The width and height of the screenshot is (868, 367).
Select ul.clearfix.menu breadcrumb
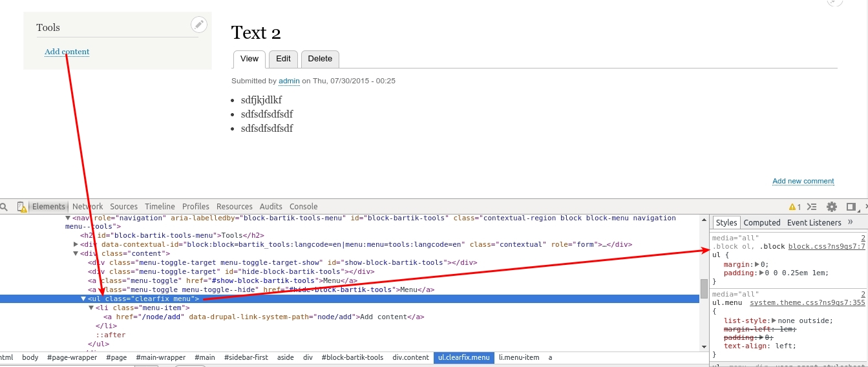point(464,357)
